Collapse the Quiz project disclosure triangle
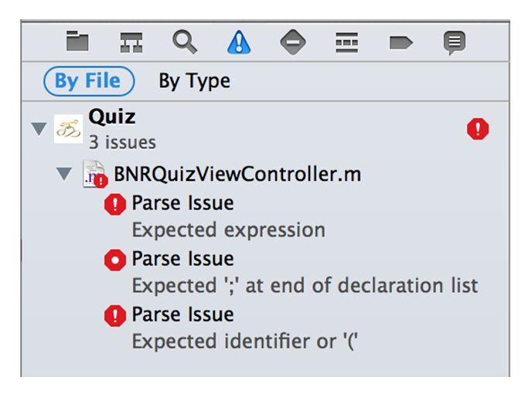Screen dimensions: 532x401 [39, 129]
